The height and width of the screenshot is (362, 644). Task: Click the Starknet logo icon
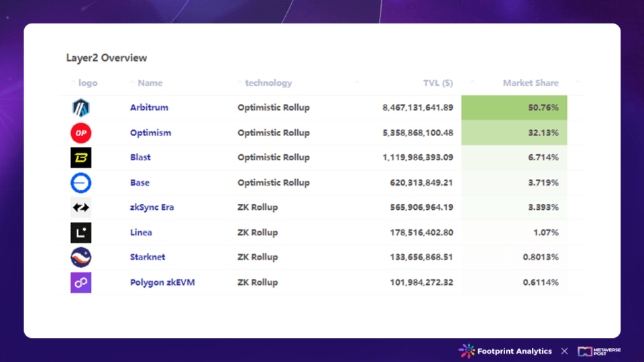(x=81, y=257)
